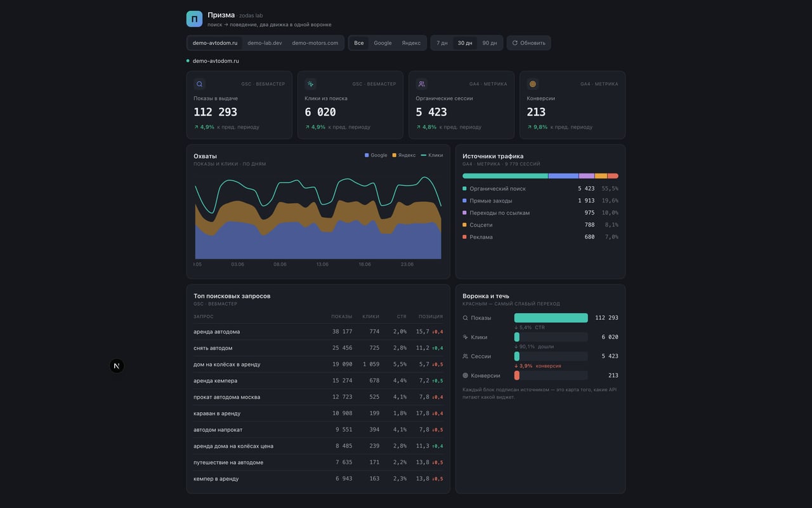Click the target icon on Конверсии card

[x=533, y=84]
